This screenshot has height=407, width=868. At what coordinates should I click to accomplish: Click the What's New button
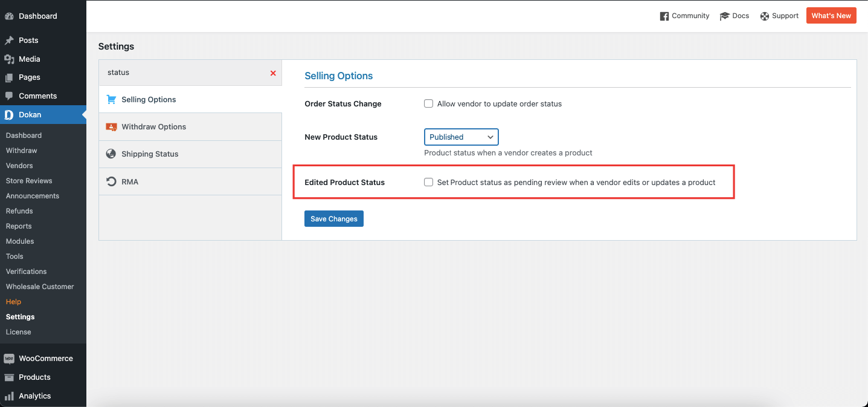[x=831, y=16]
